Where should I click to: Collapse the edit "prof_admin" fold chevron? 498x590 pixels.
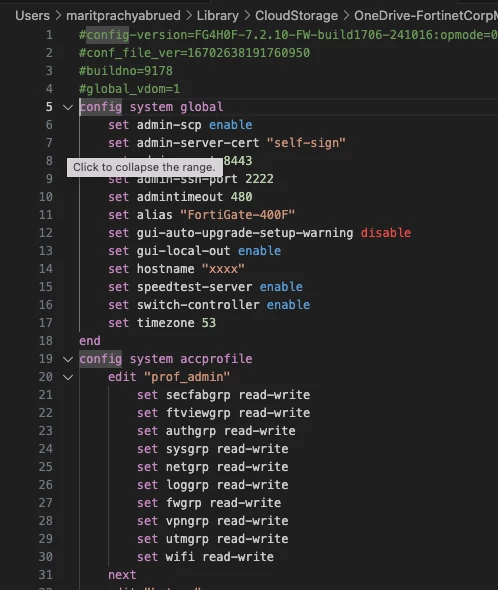pos(68,377)
